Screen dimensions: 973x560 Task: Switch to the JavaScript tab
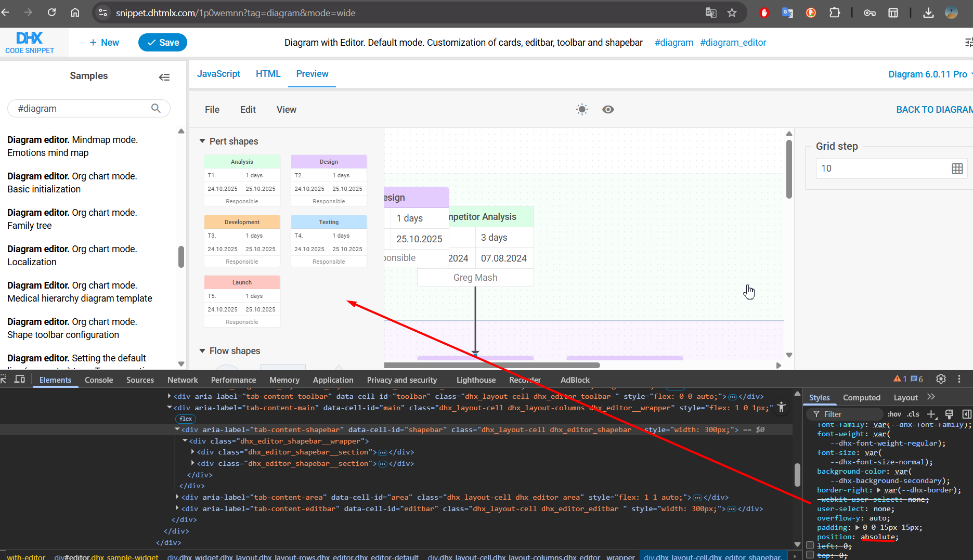(x=218, y=74)
